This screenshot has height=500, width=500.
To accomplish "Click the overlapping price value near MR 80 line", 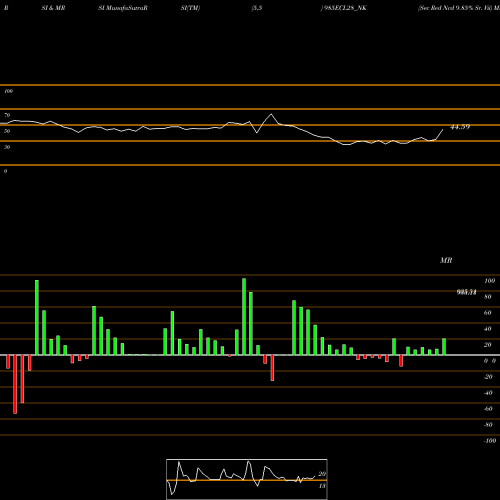I will point(466,292).
